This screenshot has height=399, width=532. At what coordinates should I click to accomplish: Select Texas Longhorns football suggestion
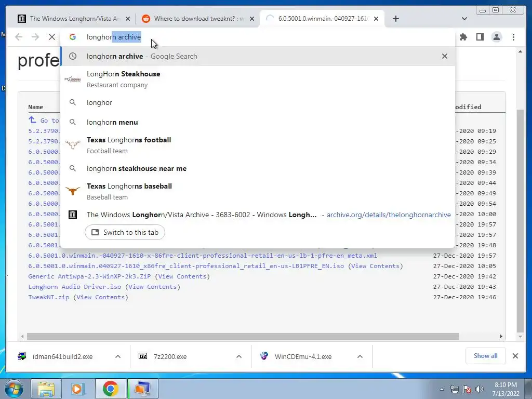(x=258, y=145)
